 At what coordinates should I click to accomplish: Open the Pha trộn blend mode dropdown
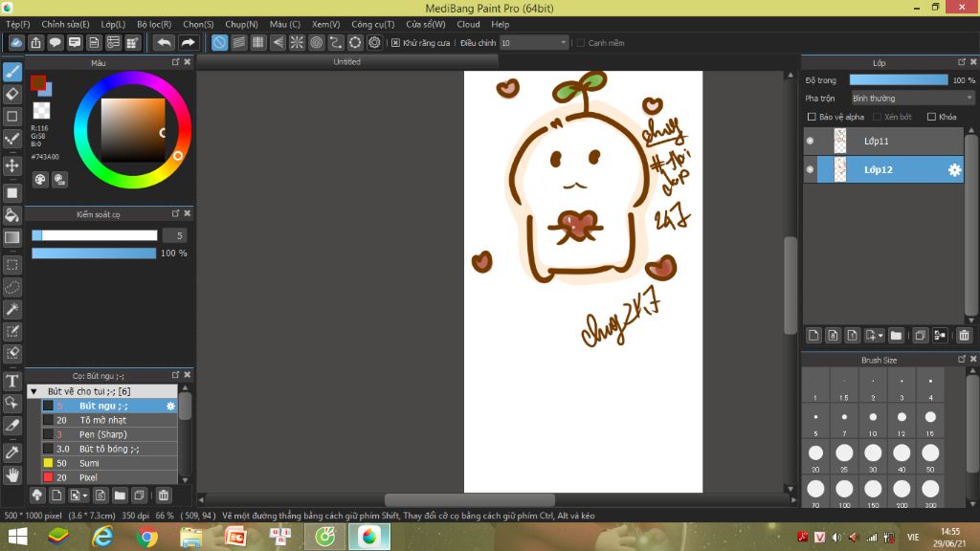[x=912, y=99]
